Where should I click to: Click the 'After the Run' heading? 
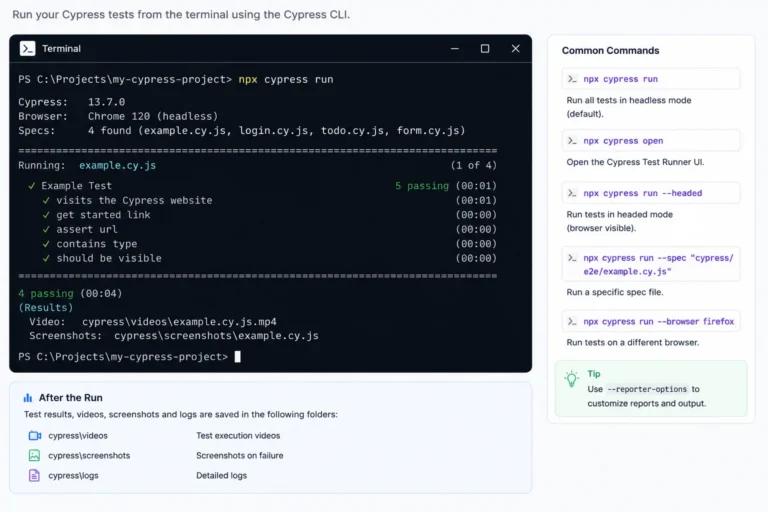(71, 398)
